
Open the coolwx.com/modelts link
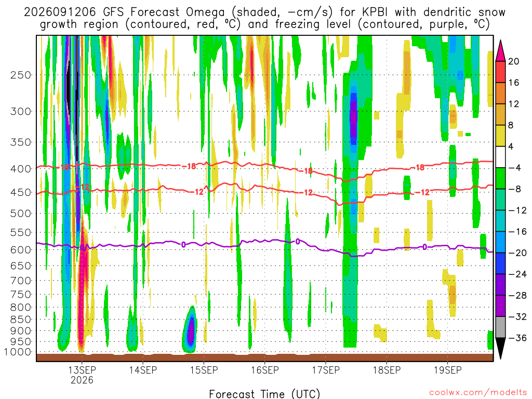478,392
